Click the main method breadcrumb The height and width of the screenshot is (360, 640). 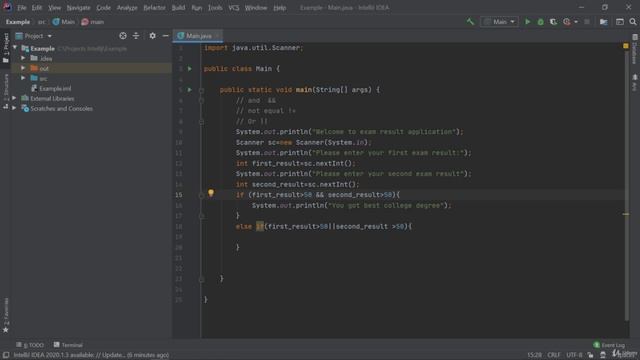click(93, 22)
